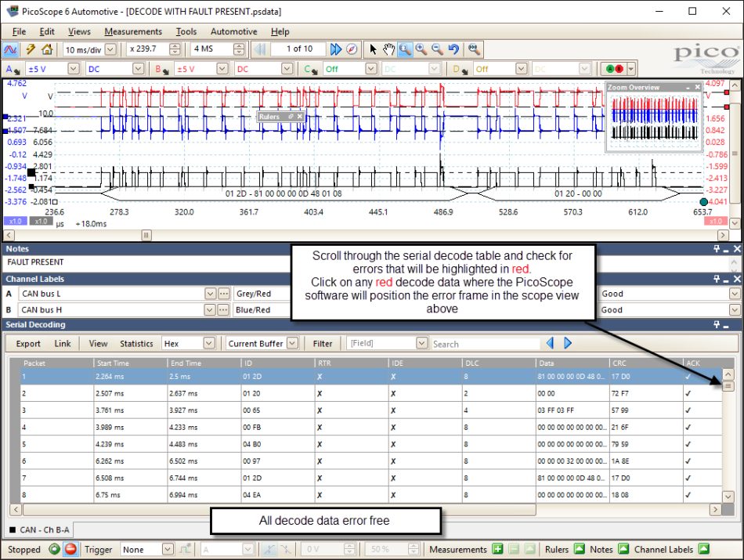
Task: Click Export in serial decoding toolbar
Action: 28,344
